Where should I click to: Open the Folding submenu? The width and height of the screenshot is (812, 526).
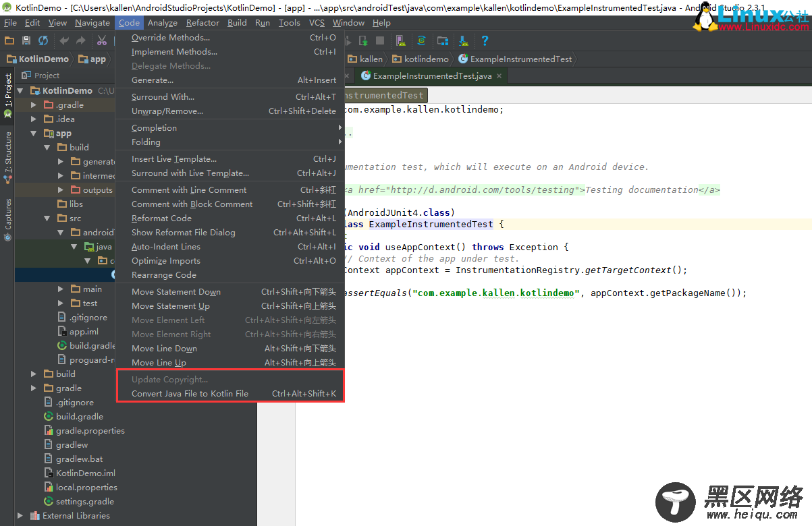pyautogui.click(x=229, y=142)
